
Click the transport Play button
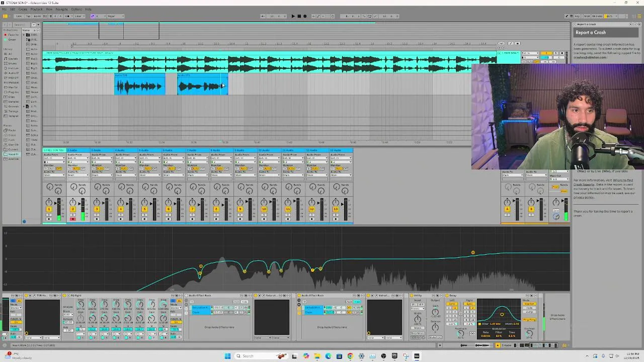click(x=293, y=16)
